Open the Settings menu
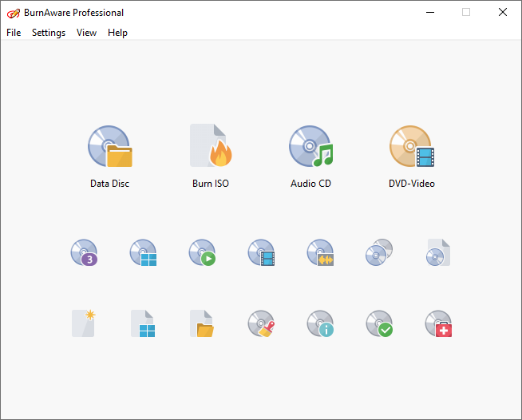 [x=49, y=33]
